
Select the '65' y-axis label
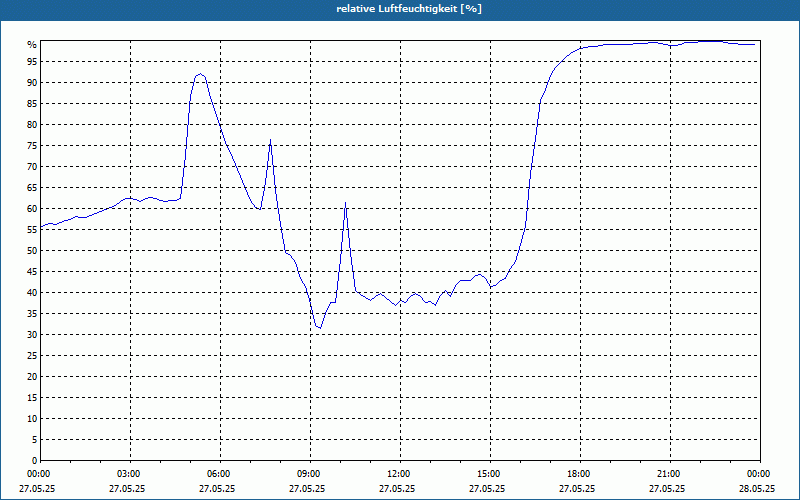pos(32,188)
